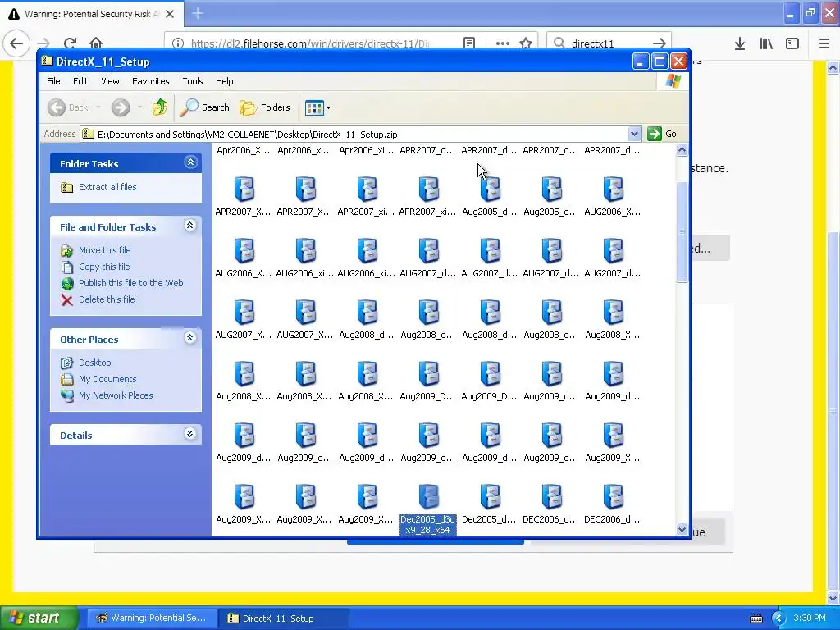The width and height of the screenshot is (840, 630).
Task: Click the Explorer scrollbar up arrow
Action: click(682, 150)
